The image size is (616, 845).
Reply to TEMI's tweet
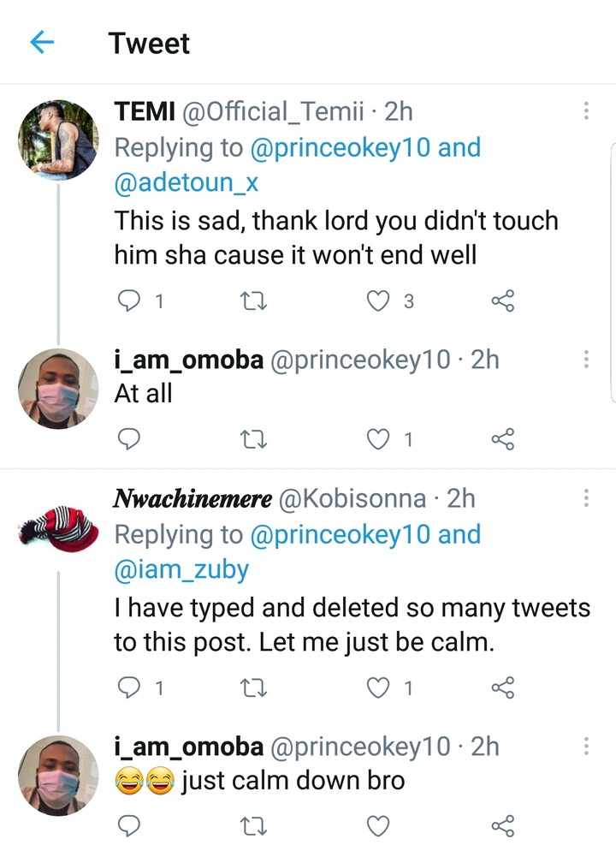click(127, 301)
